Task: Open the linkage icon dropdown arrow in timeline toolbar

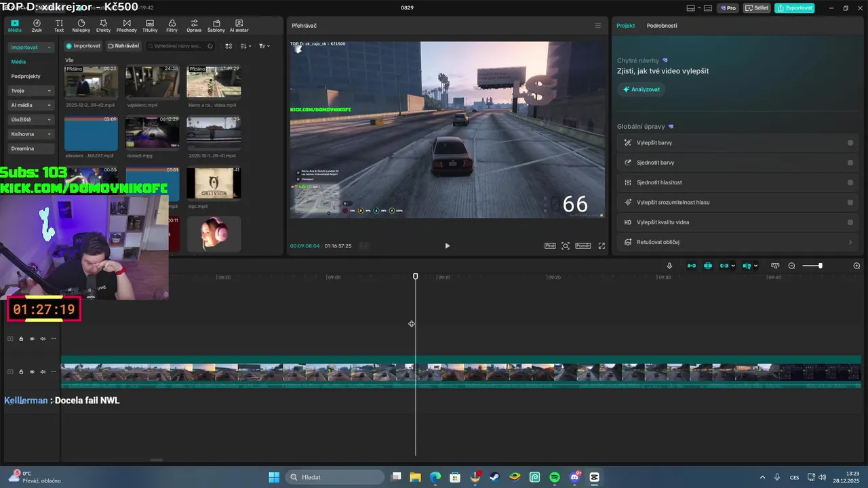Action: [733, 266]
